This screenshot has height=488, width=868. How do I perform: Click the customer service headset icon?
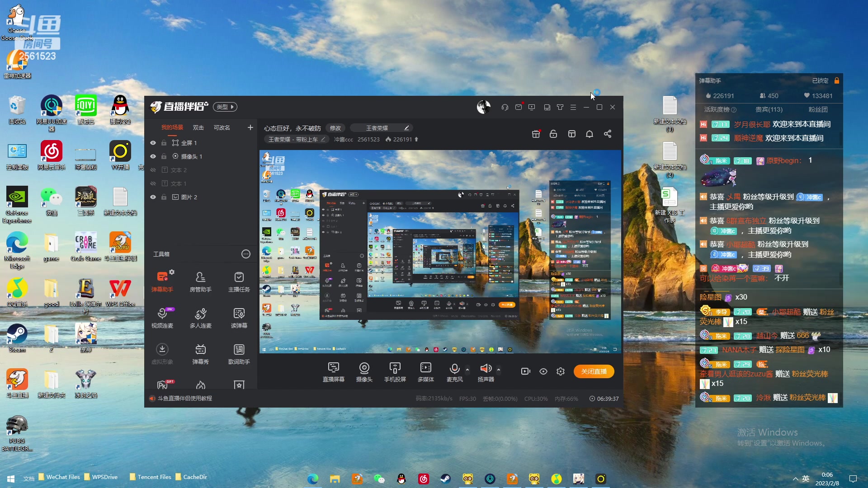click(x=505, y=107)
